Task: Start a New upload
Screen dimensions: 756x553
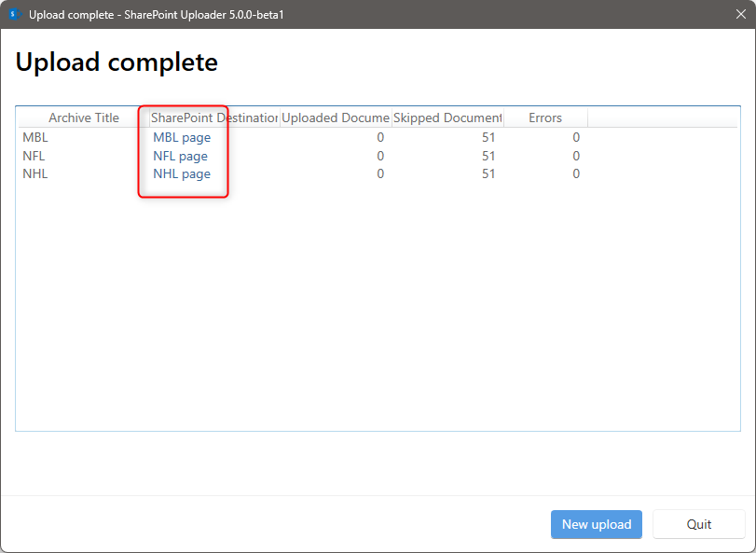Action: (x=596, y=524)
